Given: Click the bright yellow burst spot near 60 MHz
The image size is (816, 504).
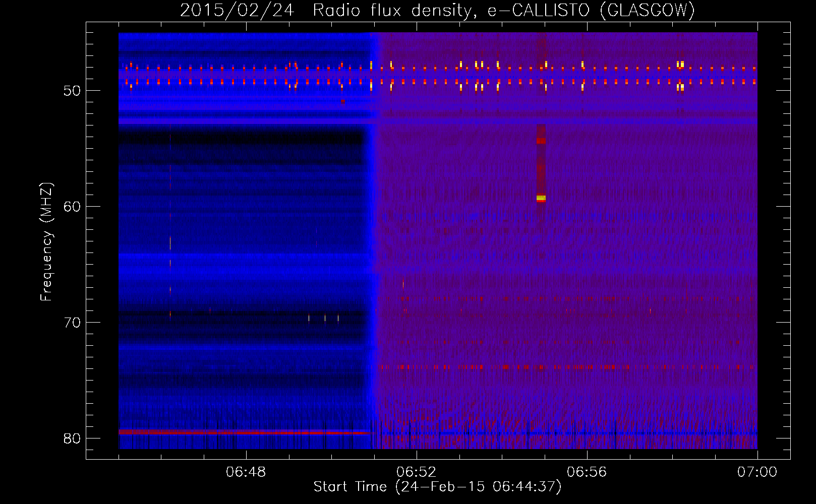Looking at the screenshot, I should click(541, 198).
